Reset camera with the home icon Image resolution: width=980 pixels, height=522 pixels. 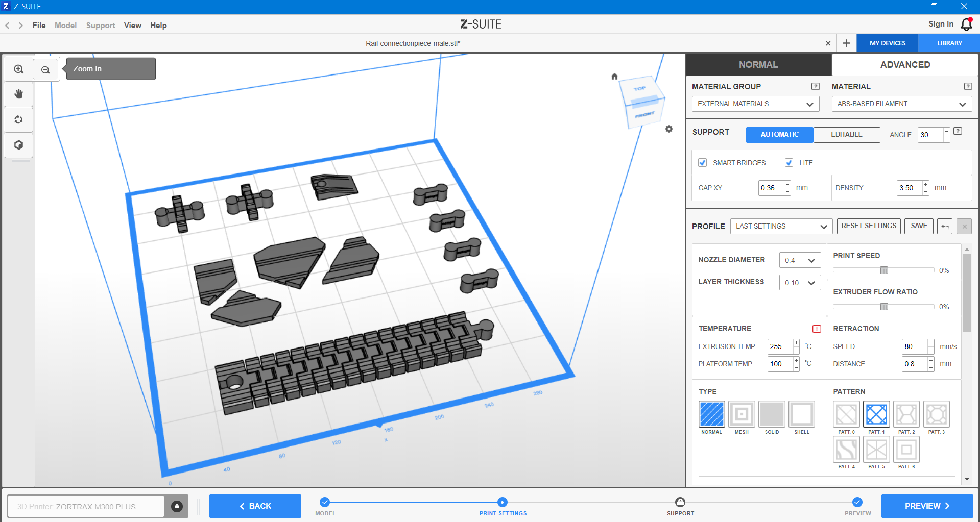614,77
